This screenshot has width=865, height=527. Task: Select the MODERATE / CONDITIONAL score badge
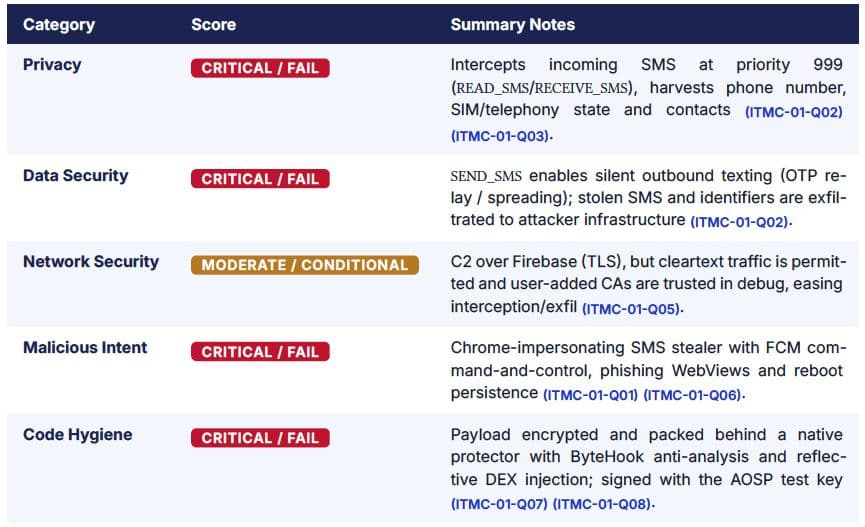pyautogui.click(x=305, y=265)
